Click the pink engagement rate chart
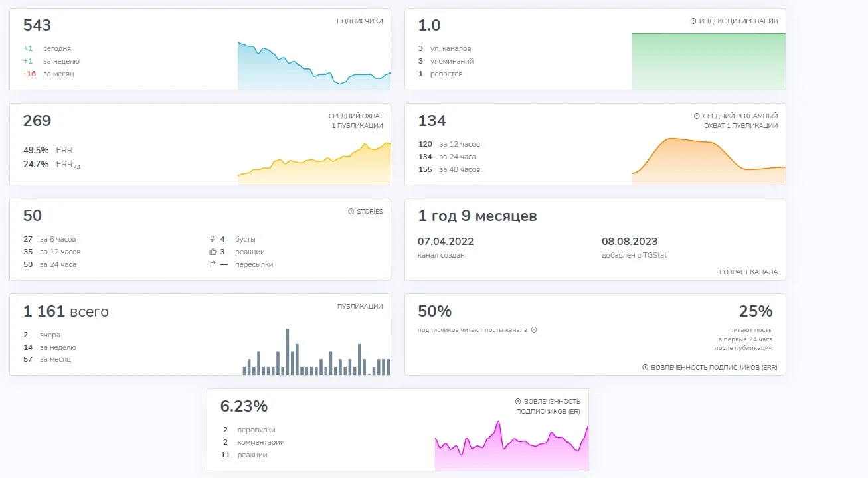 [x=511, y=445]
